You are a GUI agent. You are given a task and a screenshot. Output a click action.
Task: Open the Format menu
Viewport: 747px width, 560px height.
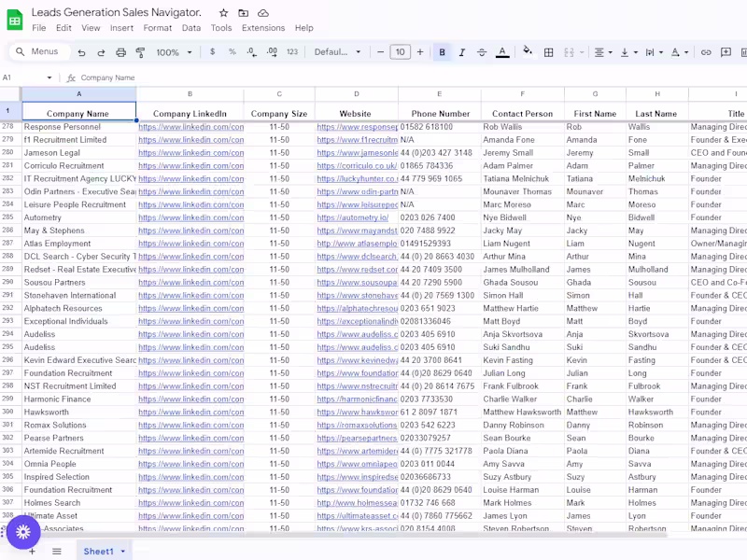[x=157, y=28]
